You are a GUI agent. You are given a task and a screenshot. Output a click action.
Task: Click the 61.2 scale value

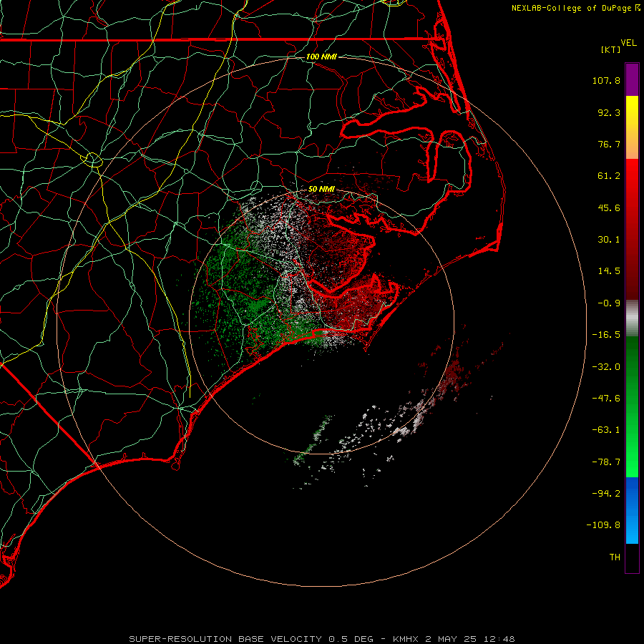coord(609,176)
